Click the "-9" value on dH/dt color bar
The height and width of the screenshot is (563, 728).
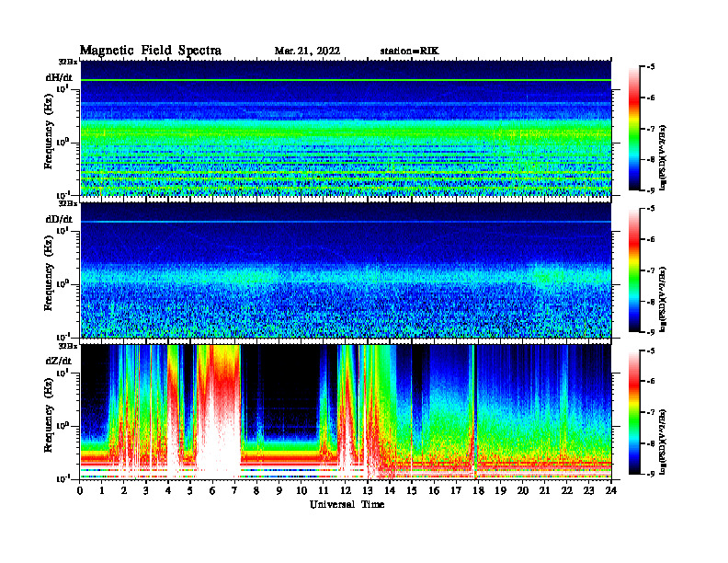[x=651, y=190]
